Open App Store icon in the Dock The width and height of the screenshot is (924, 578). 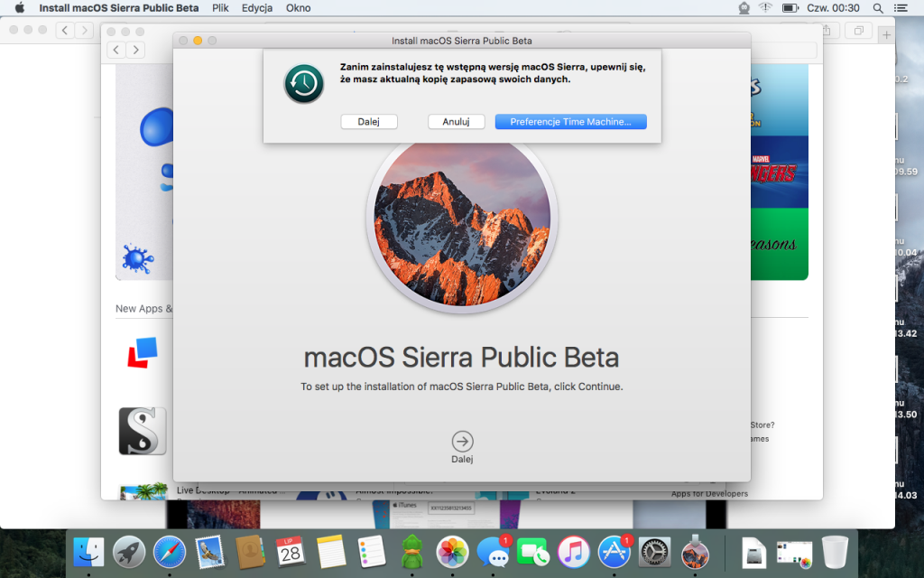(614, 553)
